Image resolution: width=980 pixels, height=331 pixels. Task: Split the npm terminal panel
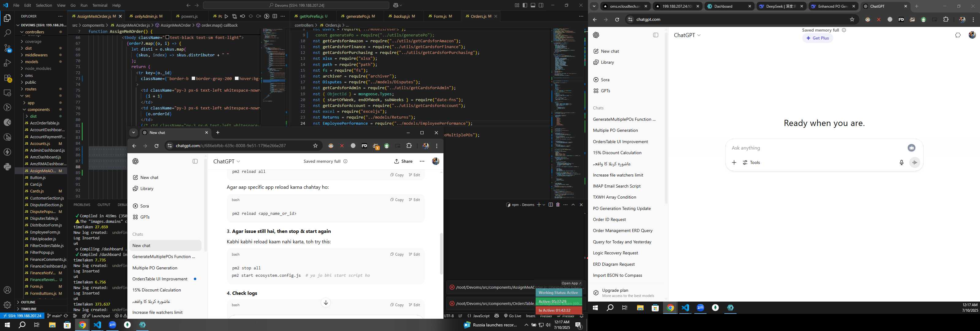(551, 205)
